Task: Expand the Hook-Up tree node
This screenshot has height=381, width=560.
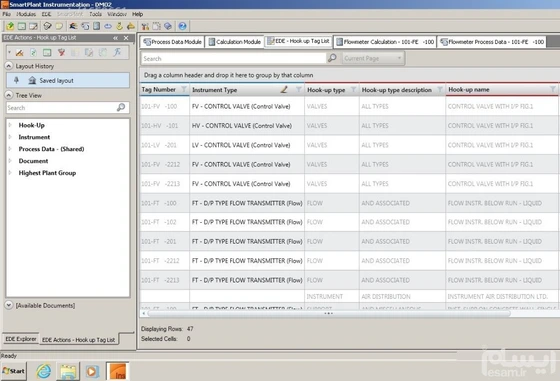Action: click(x=10, y=125)
